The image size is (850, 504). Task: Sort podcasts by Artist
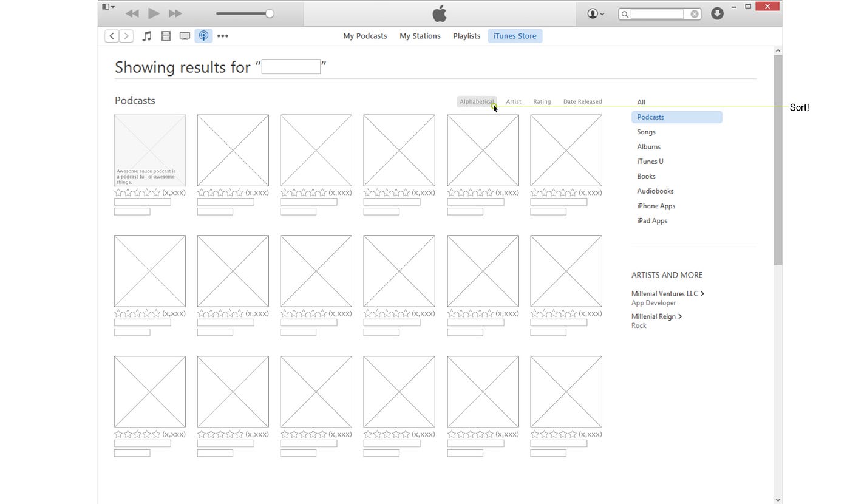(514, 101)
